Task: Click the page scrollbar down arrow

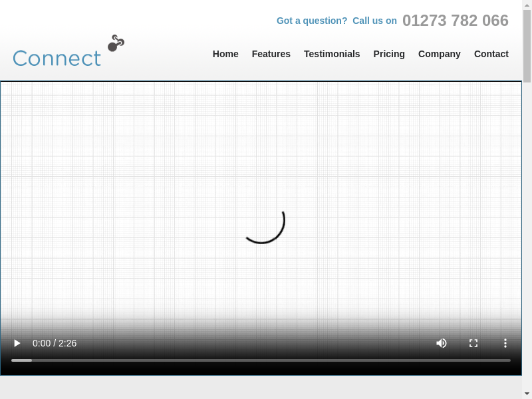Action: (x=527, y=394)
